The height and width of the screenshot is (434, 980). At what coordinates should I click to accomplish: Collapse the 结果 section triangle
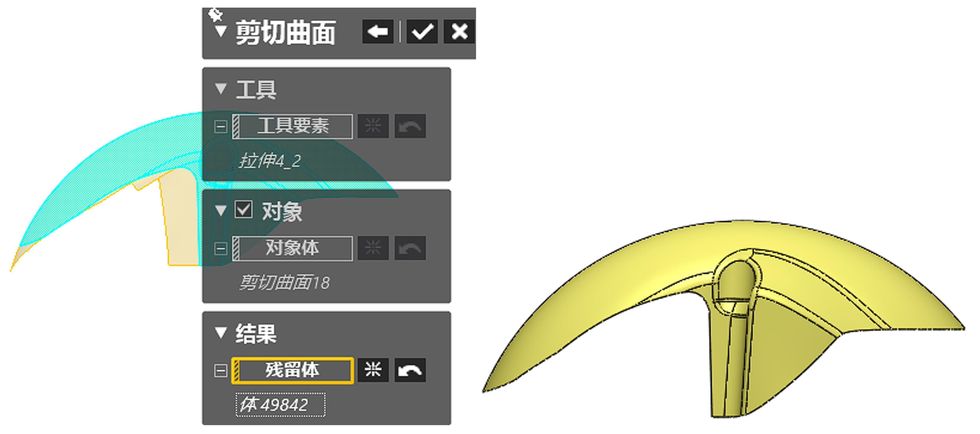221,332
